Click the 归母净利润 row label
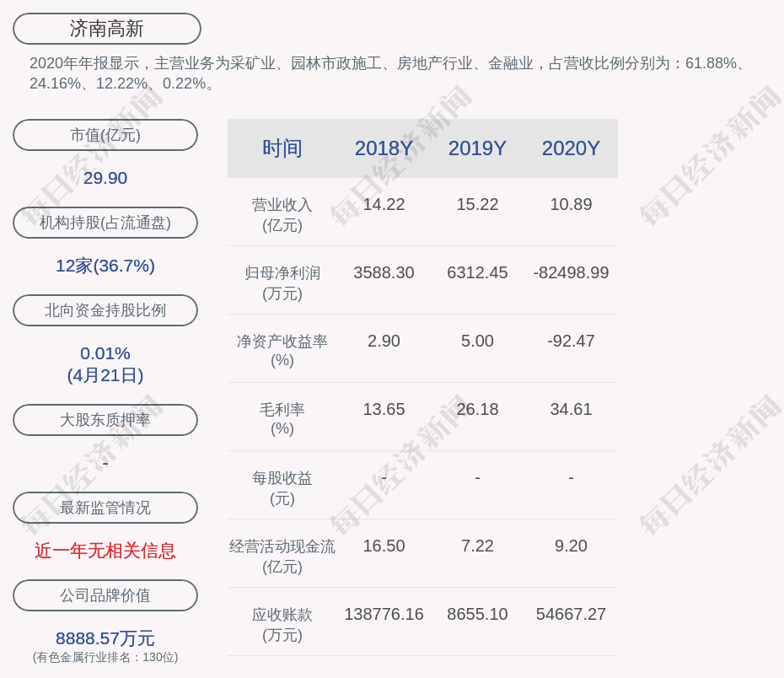Image resolution: width=784 pixels, height=678 pixels. (282, 282)
